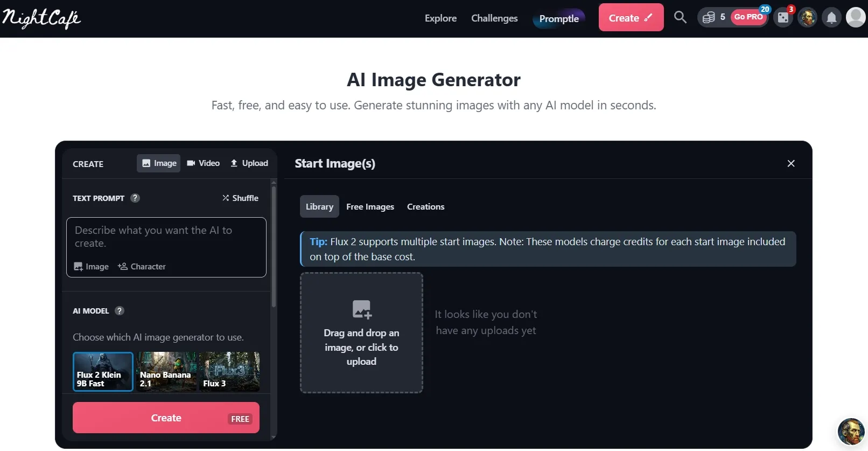Viewport: 868px width, 451px height.
Task: Select the Free Images tab
Action: pos(370,206)
